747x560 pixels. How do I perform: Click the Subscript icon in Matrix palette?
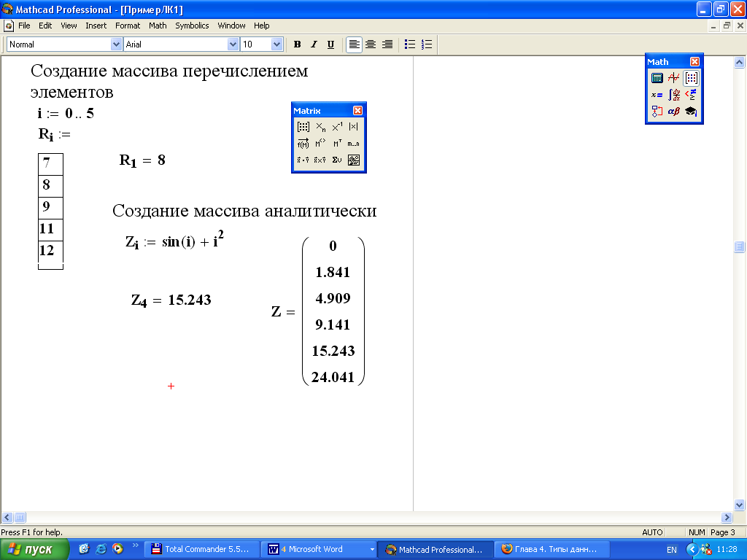[x=320, y=127]
